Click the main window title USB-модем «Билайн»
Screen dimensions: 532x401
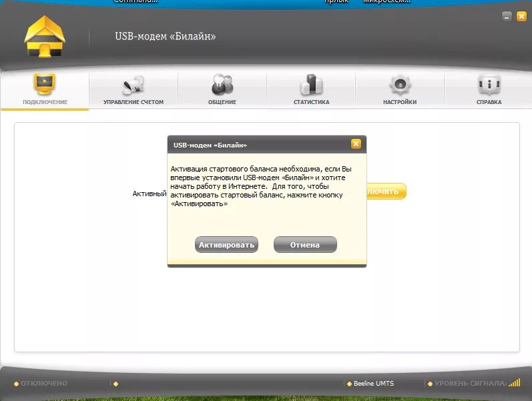click(x=166, y=36)
